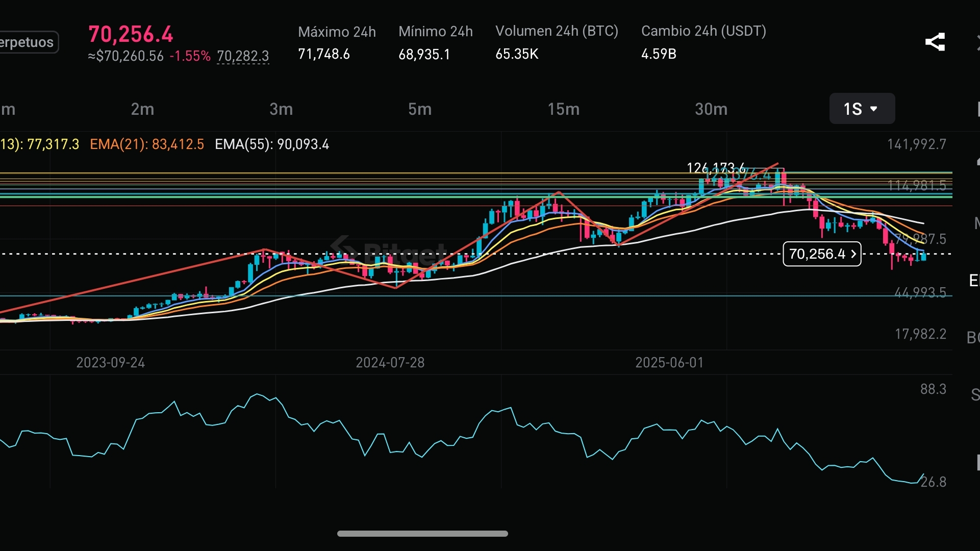This screenshot has height=551, width=980.
Task: Tap the EMA(55) indicator label
Action: coord(272,144)
